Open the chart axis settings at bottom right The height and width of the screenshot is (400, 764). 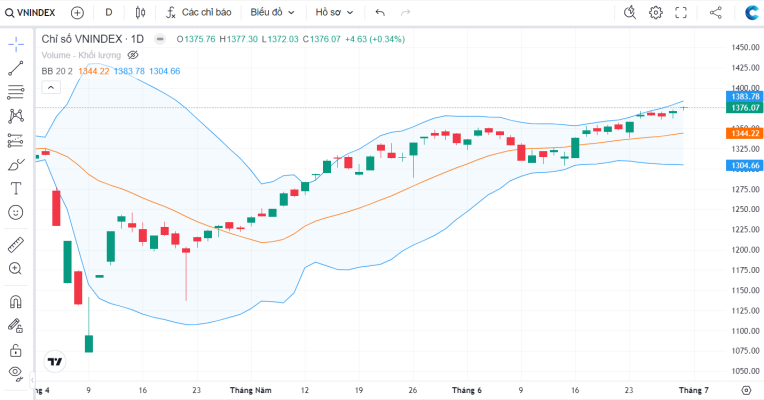pos(746,390)
